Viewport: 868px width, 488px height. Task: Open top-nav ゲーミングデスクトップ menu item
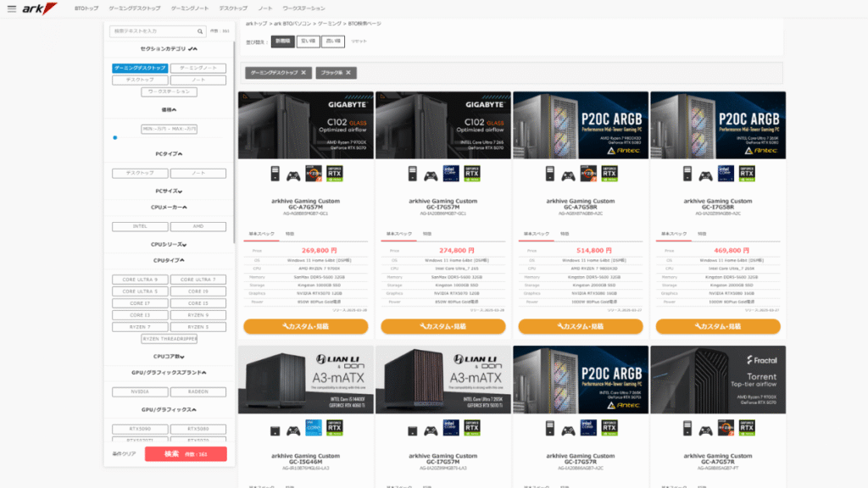(x=135, y=8)
